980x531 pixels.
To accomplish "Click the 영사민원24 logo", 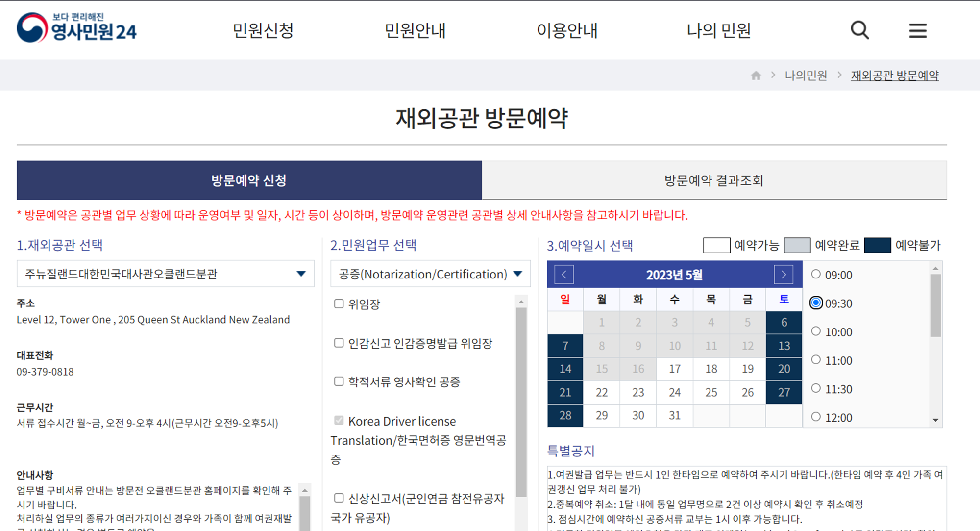I will point(77,28).
